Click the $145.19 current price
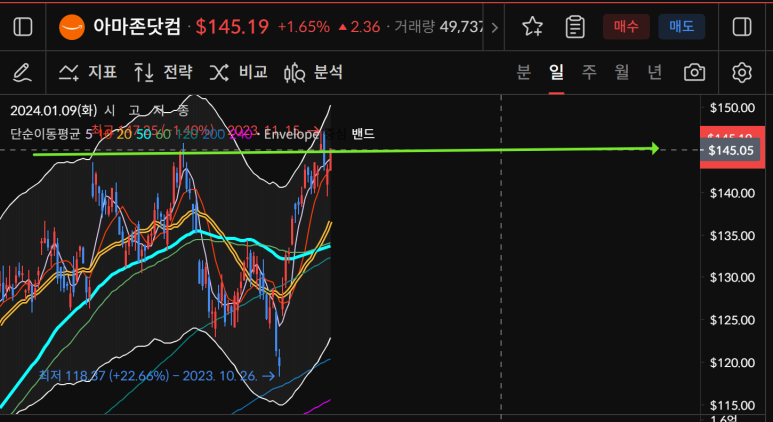The width and height of the screenshot is (773, 422). pos(232,27)
